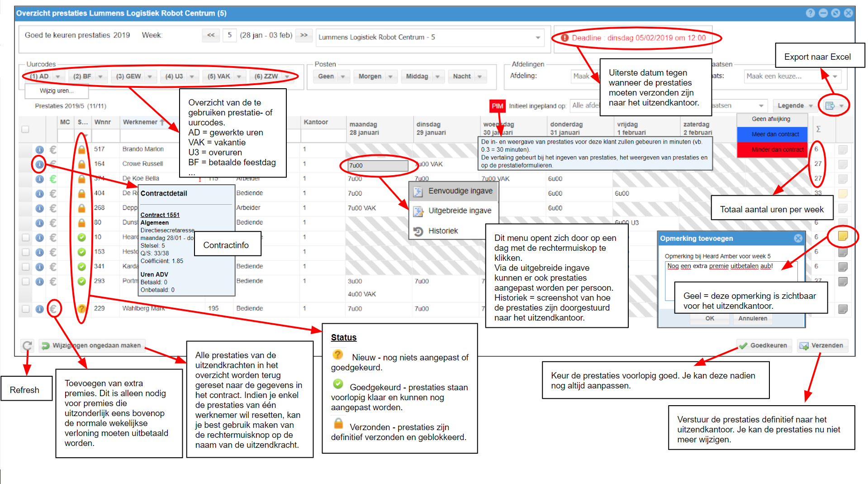Select the (4) U3 uurcode
Image resolution: width=868 pixels, height=484 pixels.
174,77
